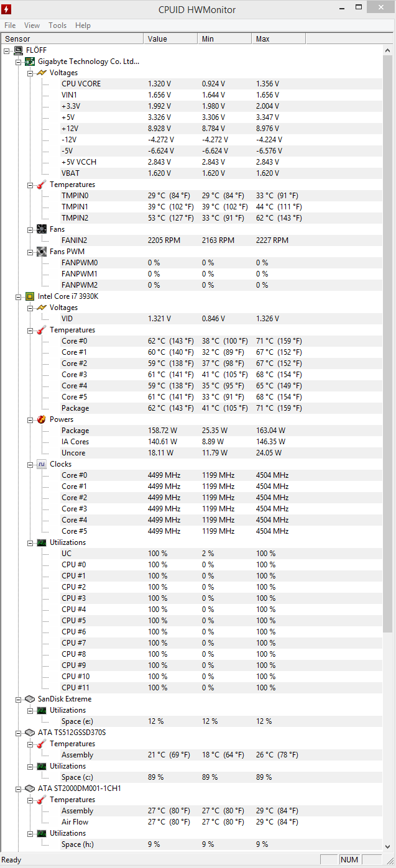396x868 pixels.
Task: Click the HWMonitor title bar app icon
Action: [9, 9]
